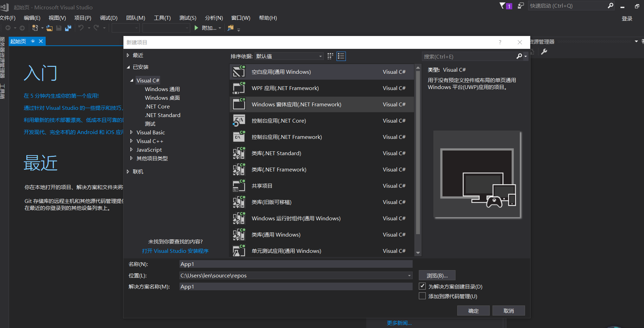Viewport: 644px width, 328px height.
Task: Open the Debug (调试) menu
Action: tap(109, 18)
